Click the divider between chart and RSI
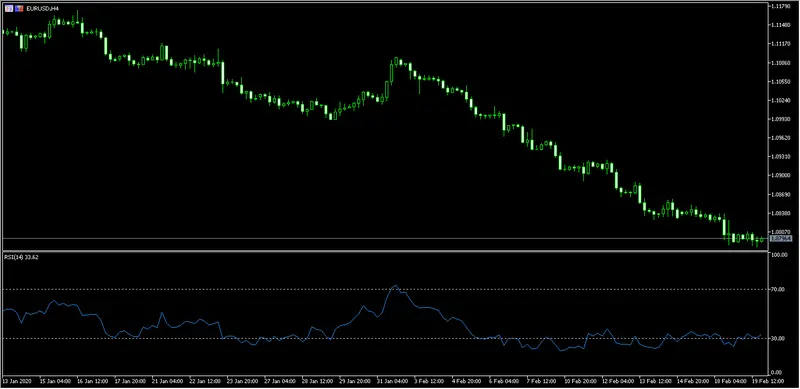The height and width of the screenshot is (389, 800). coord(384,250)
